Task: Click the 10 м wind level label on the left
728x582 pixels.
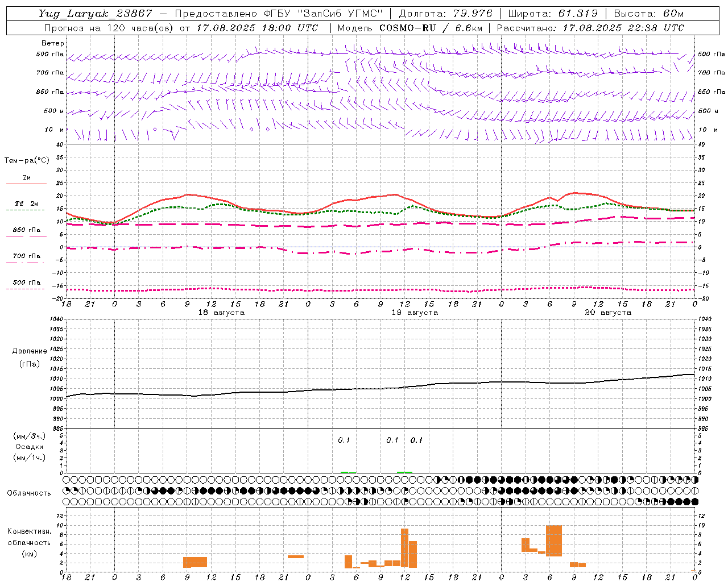Action: click(55, 130)
